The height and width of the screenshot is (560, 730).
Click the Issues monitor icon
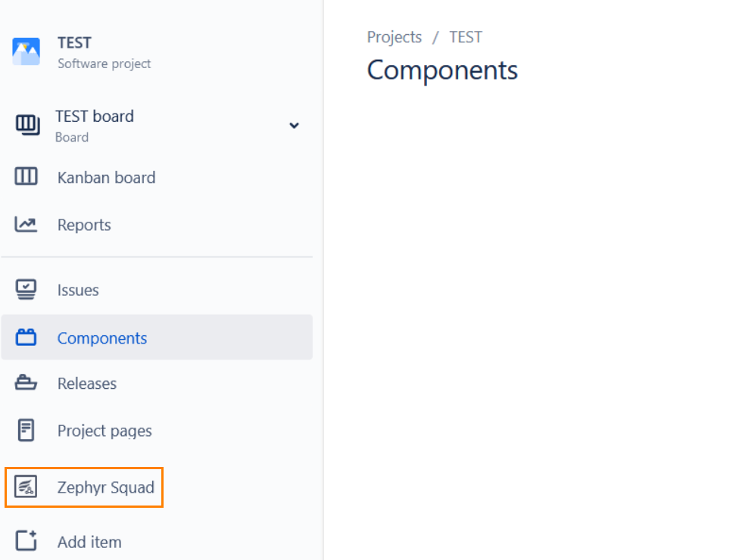pos(27,289)
